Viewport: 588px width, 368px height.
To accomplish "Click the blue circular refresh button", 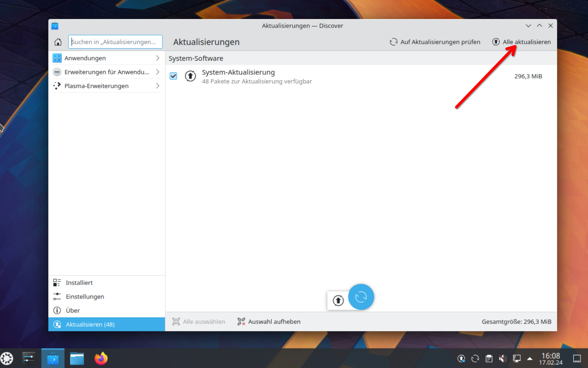I will (x=361, y=297).
